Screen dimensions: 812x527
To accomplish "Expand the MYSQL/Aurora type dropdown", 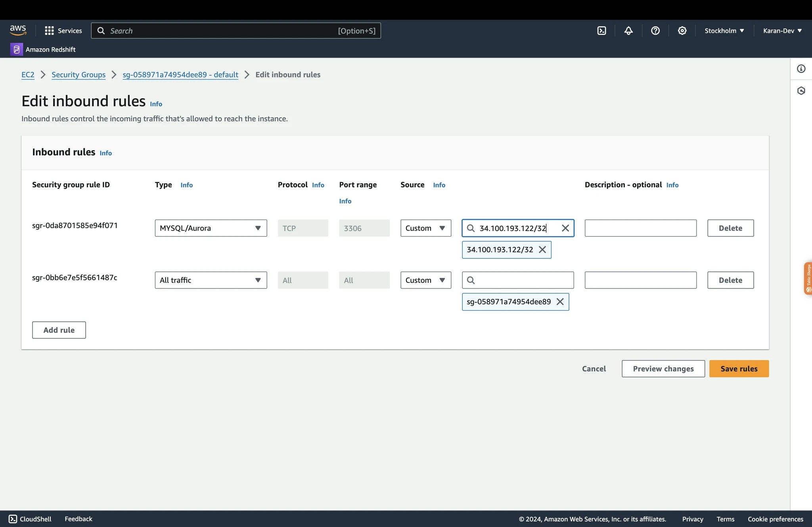I will [x=211, y=228].
